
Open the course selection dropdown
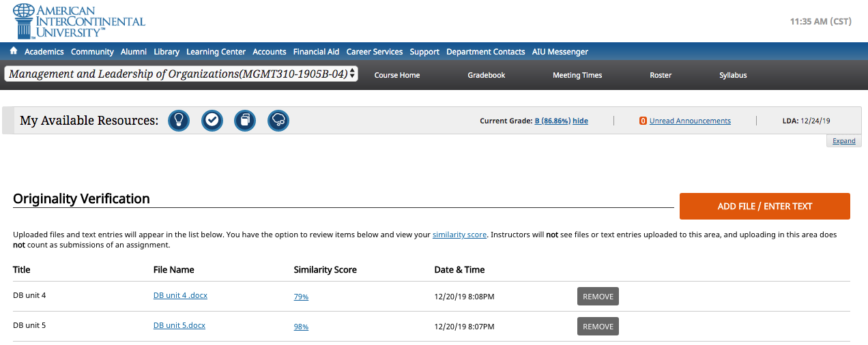click(181, 74)
